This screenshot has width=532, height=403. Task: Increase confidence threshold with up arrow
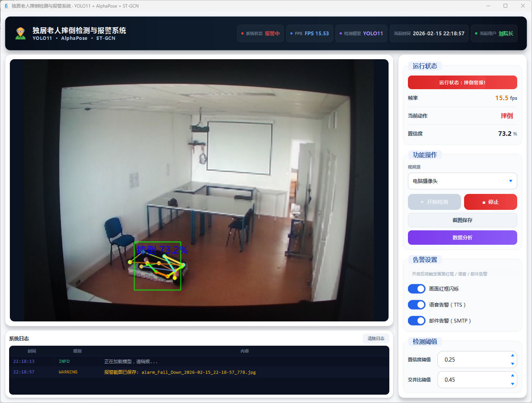click(512, 356)
